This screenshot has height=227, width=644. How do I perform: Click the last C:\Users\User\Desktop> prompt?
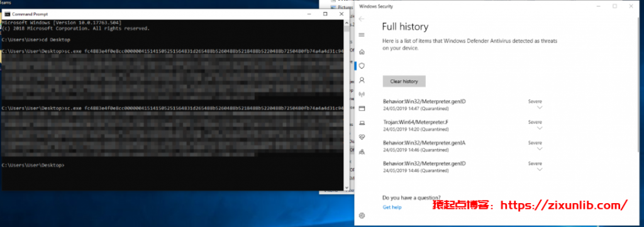coord(33,165)
